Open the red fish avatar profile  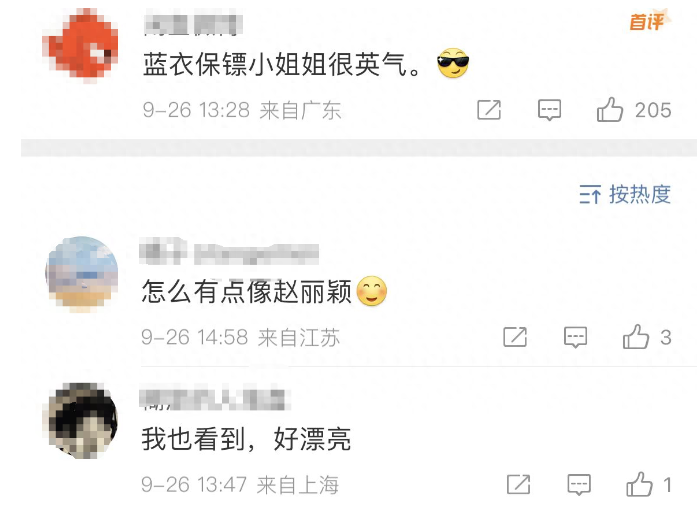point(81,46)
